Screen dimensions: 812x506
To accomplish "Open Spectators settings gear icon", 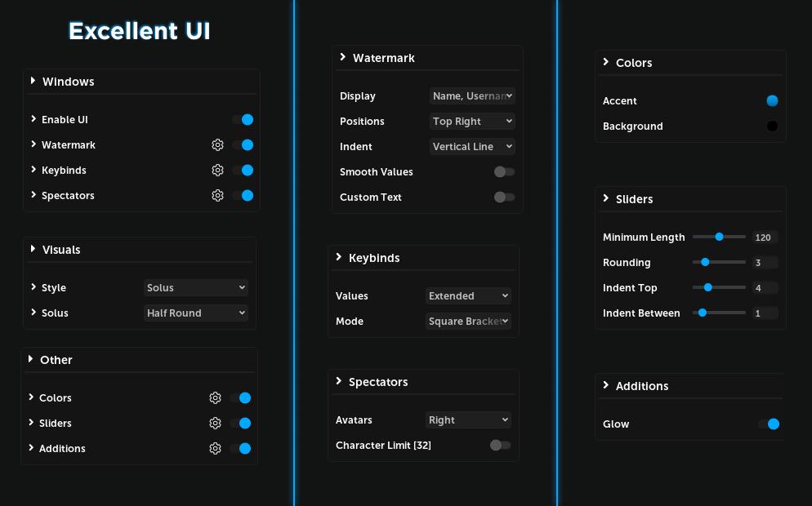I will pyautogui.click(x=217, y=196).
